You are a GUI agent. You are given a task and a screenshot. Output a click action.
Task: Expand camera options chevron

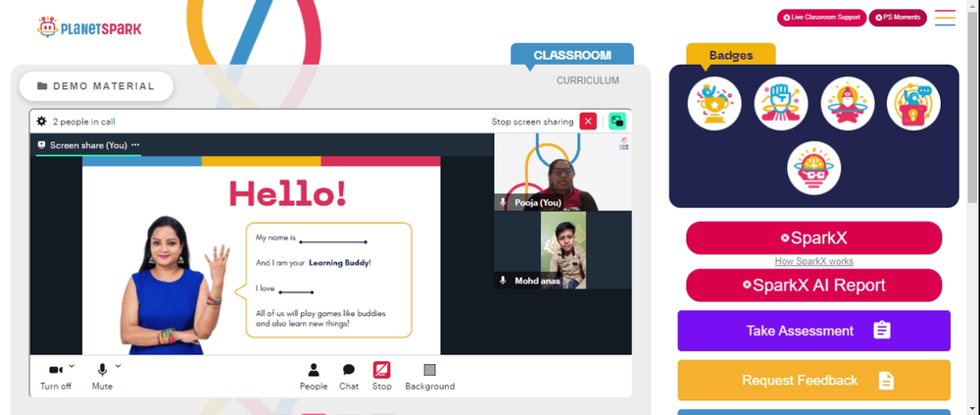pos(72,366)
